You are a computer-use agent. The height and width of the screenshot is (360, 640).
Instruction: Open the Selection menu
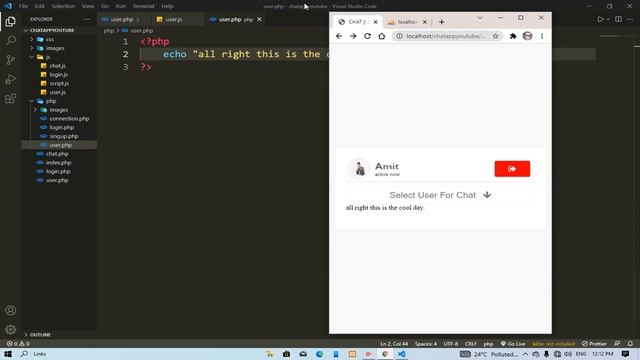pyautogui.click(x=63, y=6)
